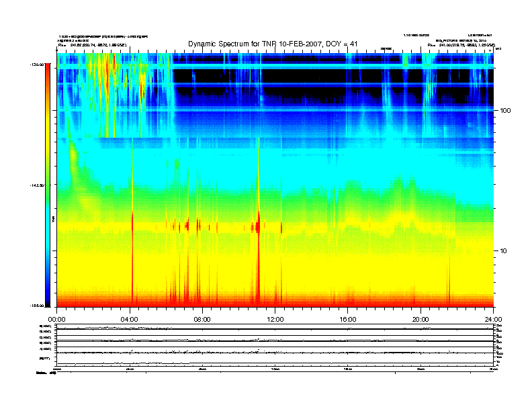Click the vertical rainbow color bar
Viewport: 532px width, 411px height.
coord(48,185)
